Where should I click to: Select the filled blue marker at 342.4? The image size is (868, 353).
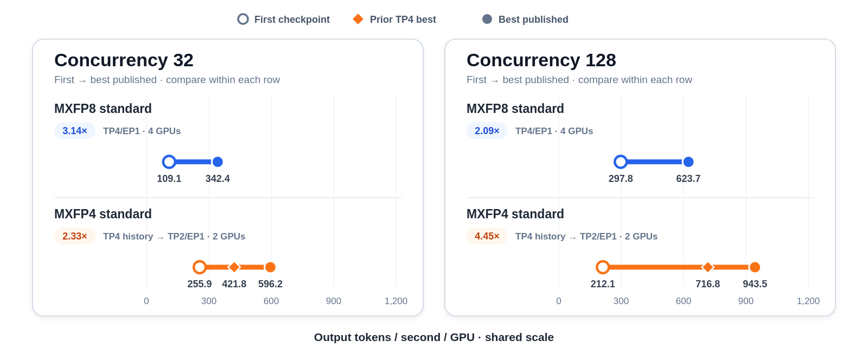click(x=218, y=162)
